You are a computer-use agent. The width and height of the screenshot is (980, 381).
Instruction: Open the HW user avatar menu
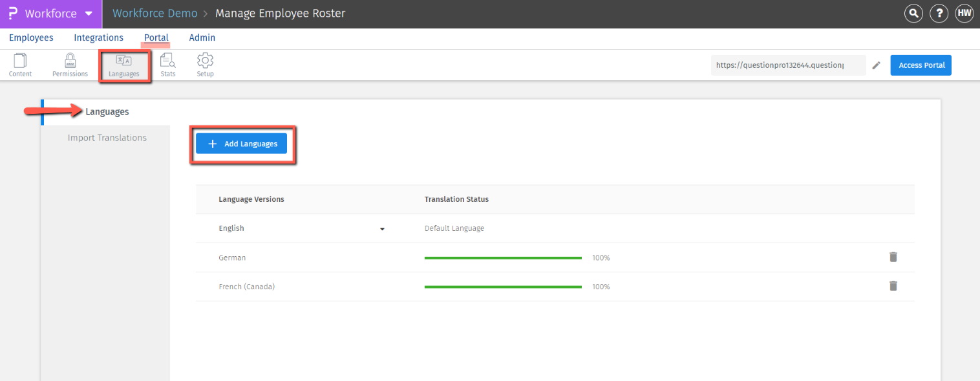click(x=964, y=14)
